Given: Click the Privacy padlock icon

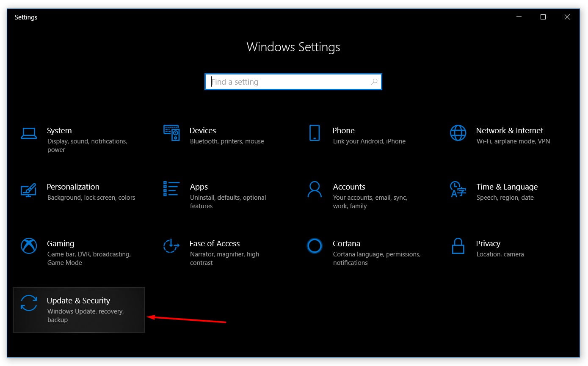Looking at the screenshot, I should (458, 245).
